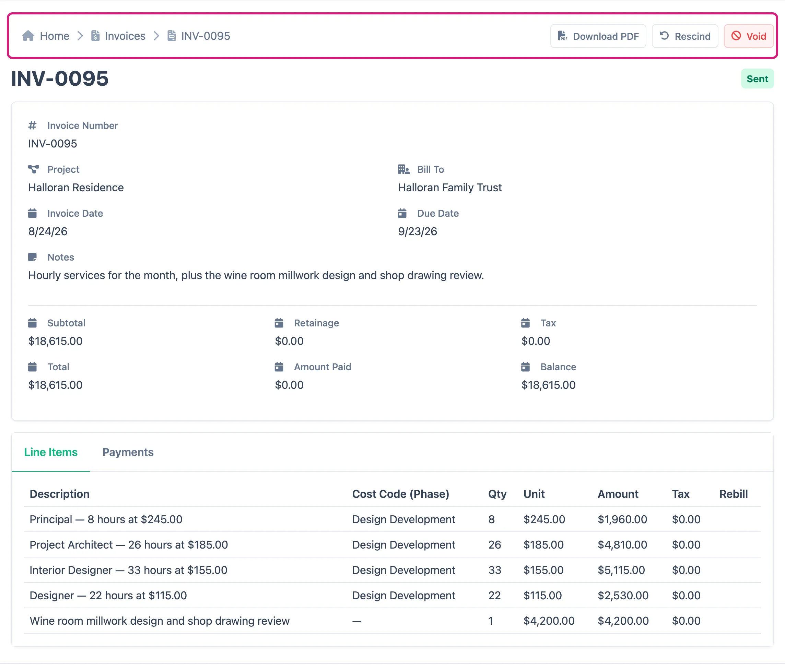Download the invoice as PDF

coord(598,36)
